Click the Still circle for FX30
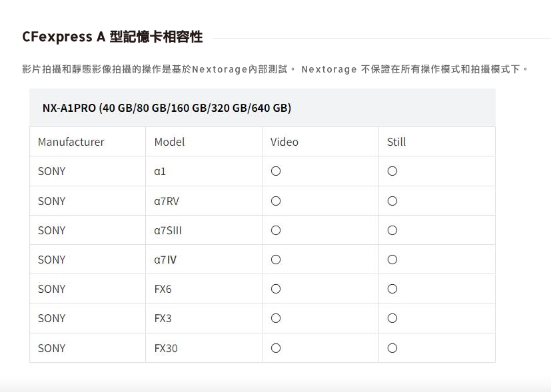The height and width of the screenshot is (392, 551). click(x=392, y=348)
